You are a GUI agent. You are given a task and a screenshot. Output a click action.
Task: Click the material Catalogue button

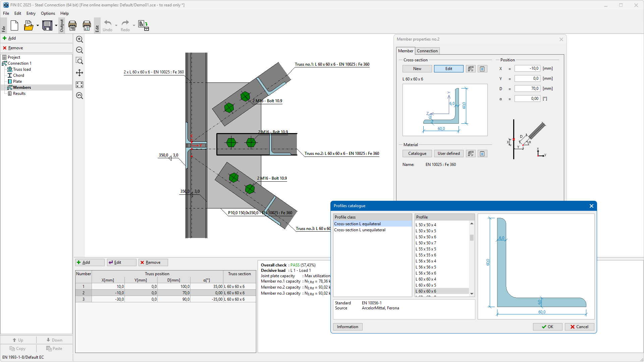pyautogui.click(x=417, y=154)
